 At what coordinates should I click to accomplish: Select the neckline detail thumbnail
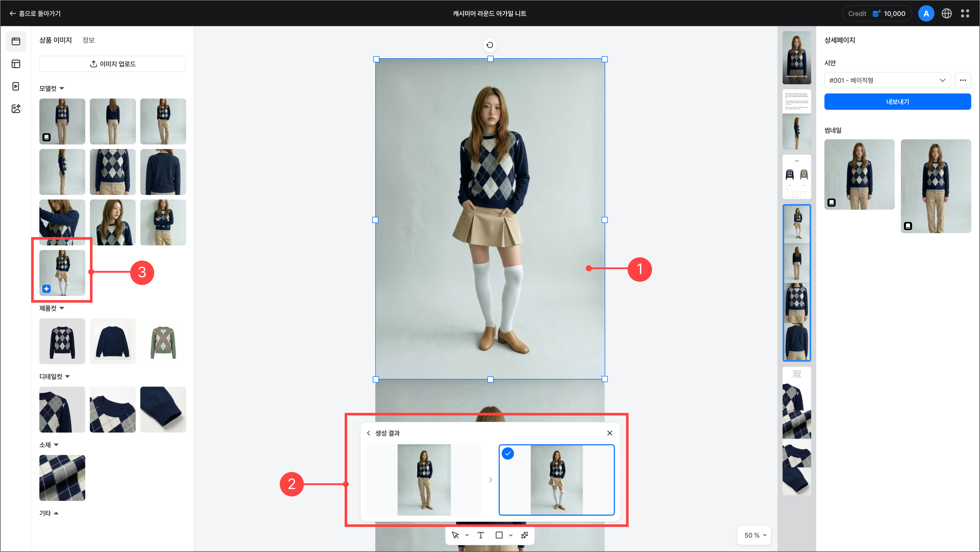coord(113,410)
